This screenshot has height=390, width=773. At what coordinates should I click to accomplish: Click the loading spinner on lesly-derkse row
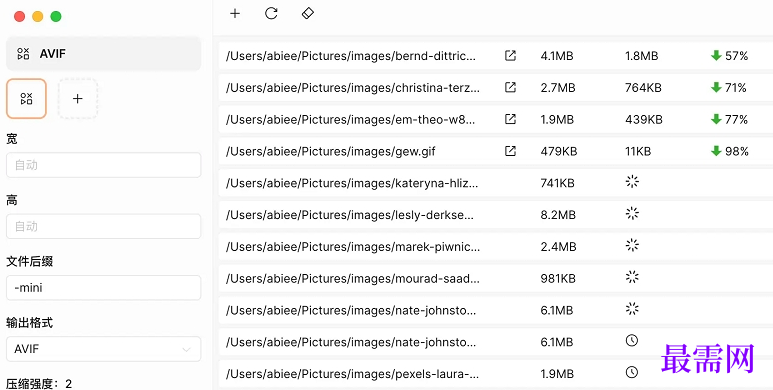click(632, 213)
